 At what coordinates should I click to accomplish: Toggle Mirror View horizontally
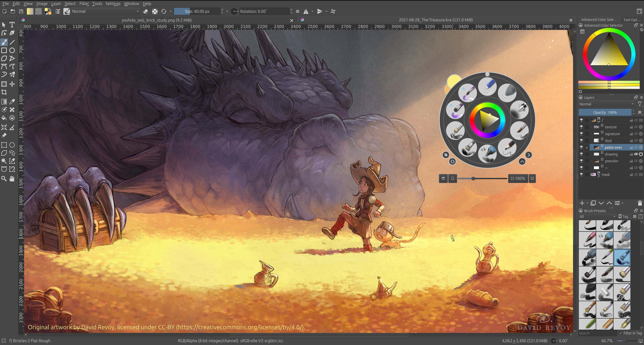click(x=306, y=11)
